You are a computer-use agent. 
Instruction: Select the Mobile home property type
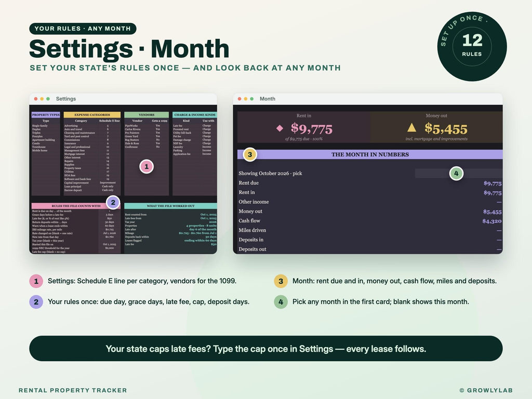(39, 150)
